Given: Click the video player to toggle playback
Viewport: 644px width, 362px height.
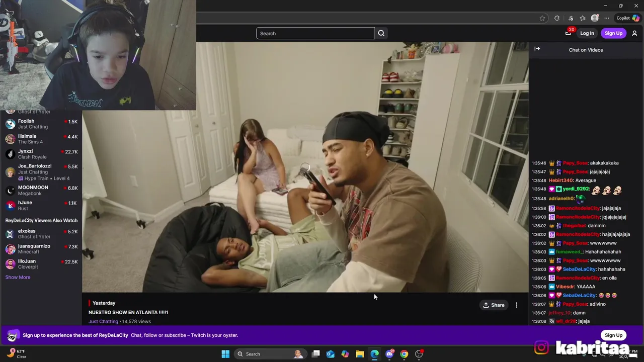Looking at the screenshot, I should pos(305,167).
